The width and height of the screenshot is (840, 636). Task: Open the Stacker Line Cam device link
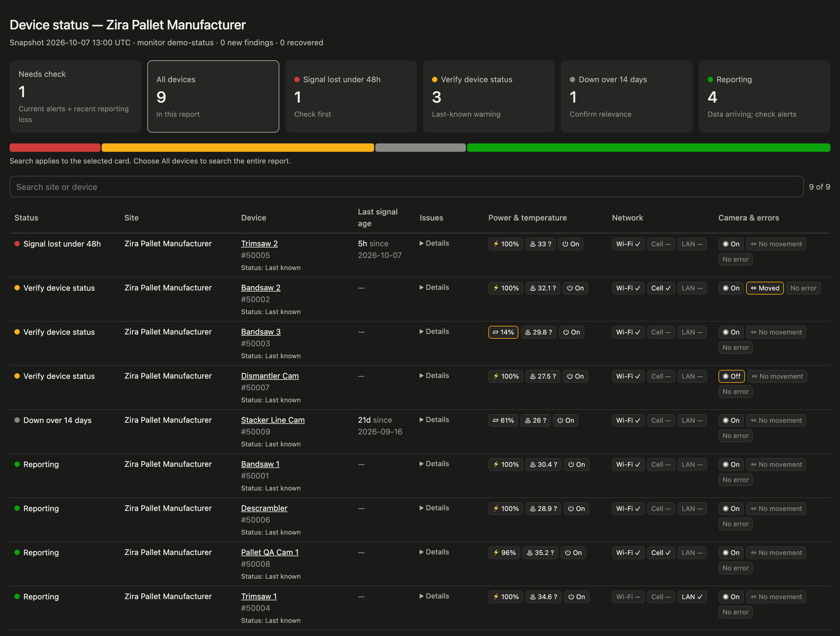pos(273,420)
